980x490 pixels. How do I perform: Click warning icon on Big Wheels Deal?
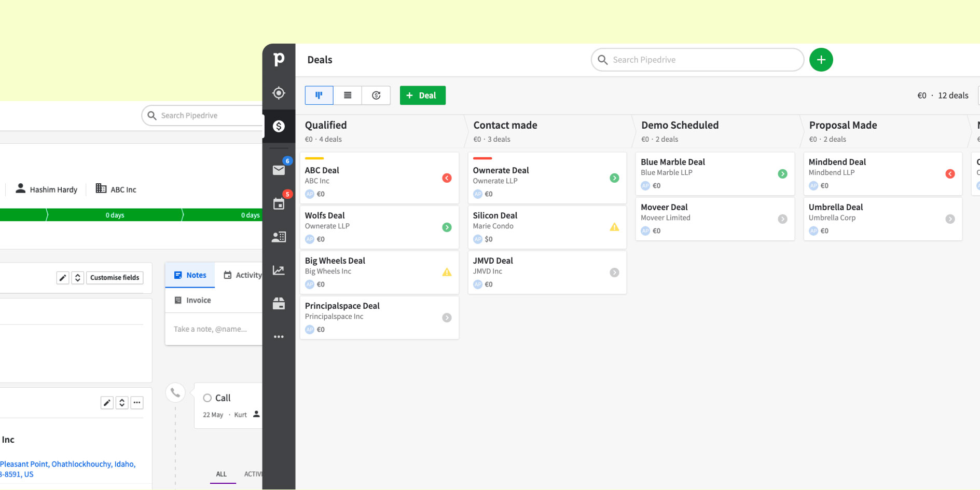(x=447, y=272)
